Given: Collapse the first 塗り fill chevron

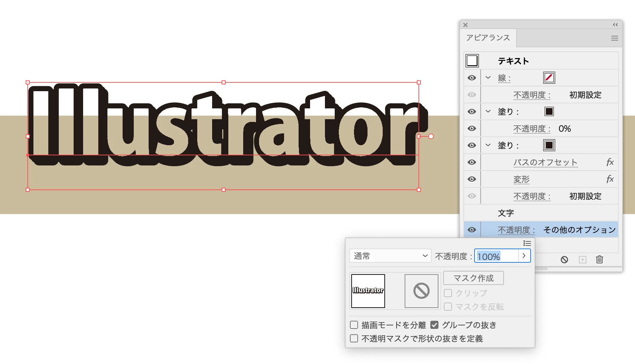Looking at the screenshot, I should (488, 111).
